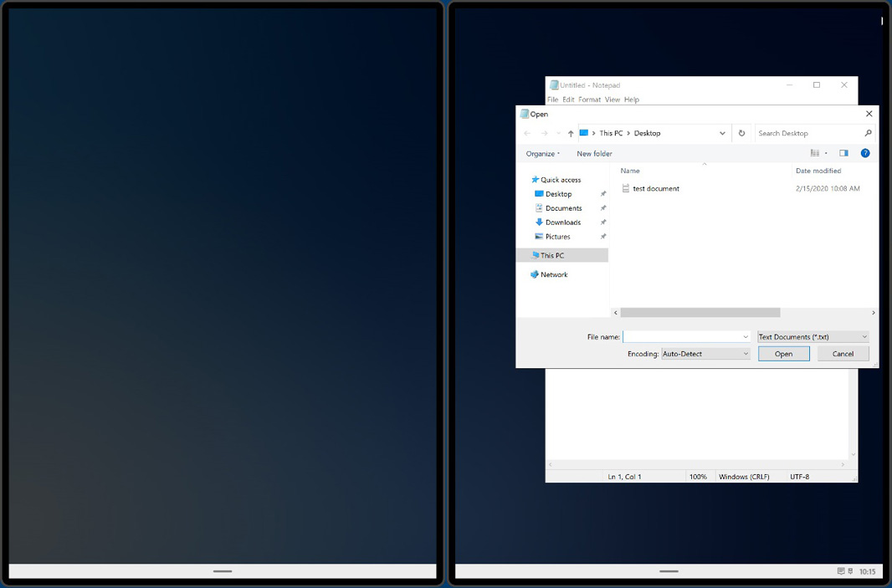Screen dimensions: 892x588
Task: Select the test document file
Action: tap(655, 189)
